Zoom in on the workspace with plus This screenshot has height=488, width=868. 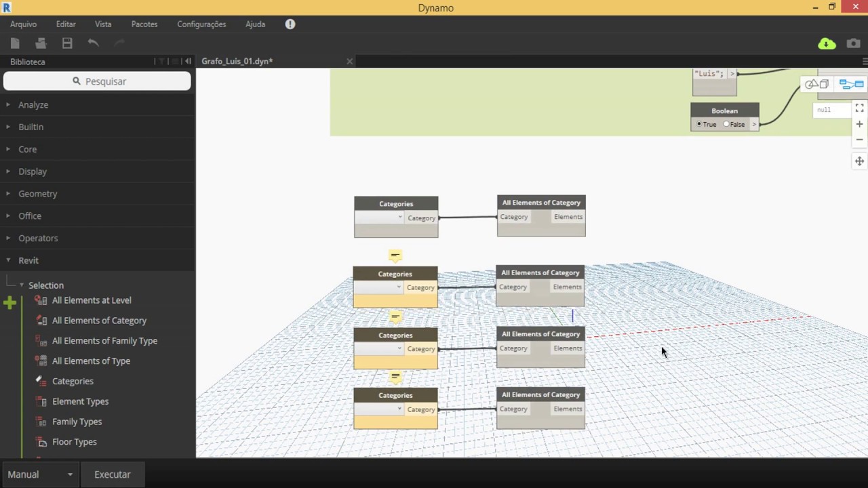click(x=859, y=124)
